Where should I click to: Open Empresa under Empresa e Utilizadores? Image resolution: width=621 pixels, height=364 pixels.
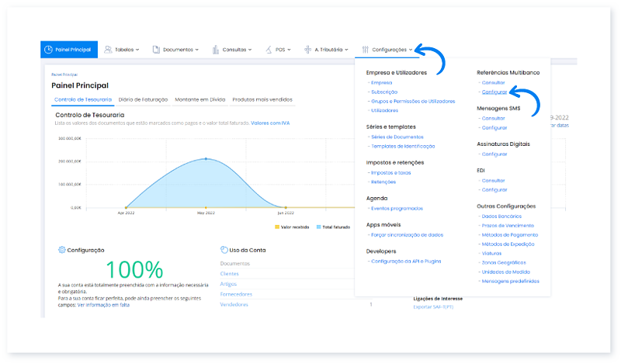click(381, 83)
